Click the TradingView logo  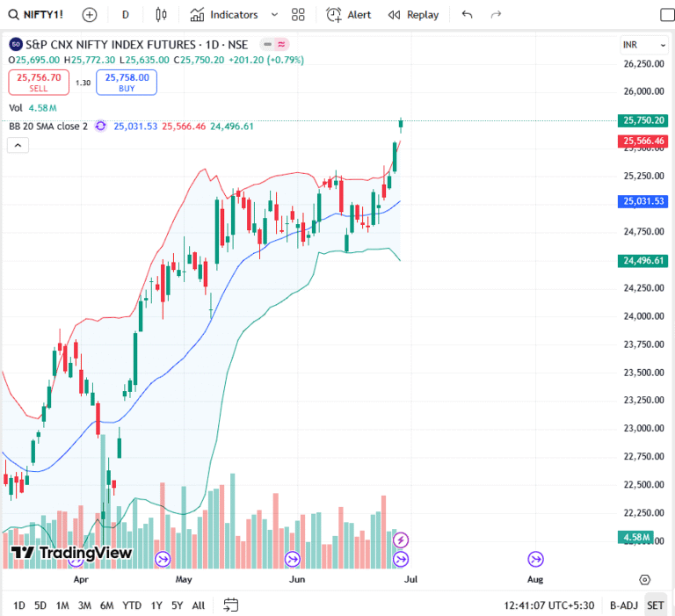[x=71, y=552]
